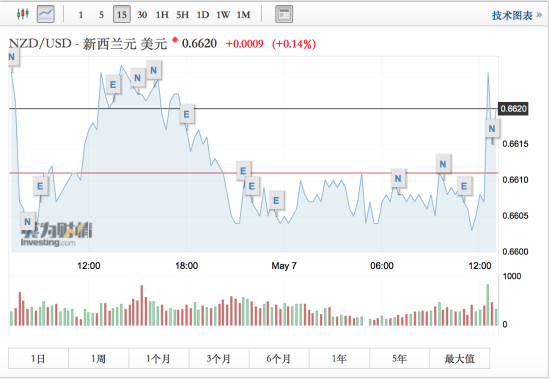Set interval to 5H

click(182, 15)
